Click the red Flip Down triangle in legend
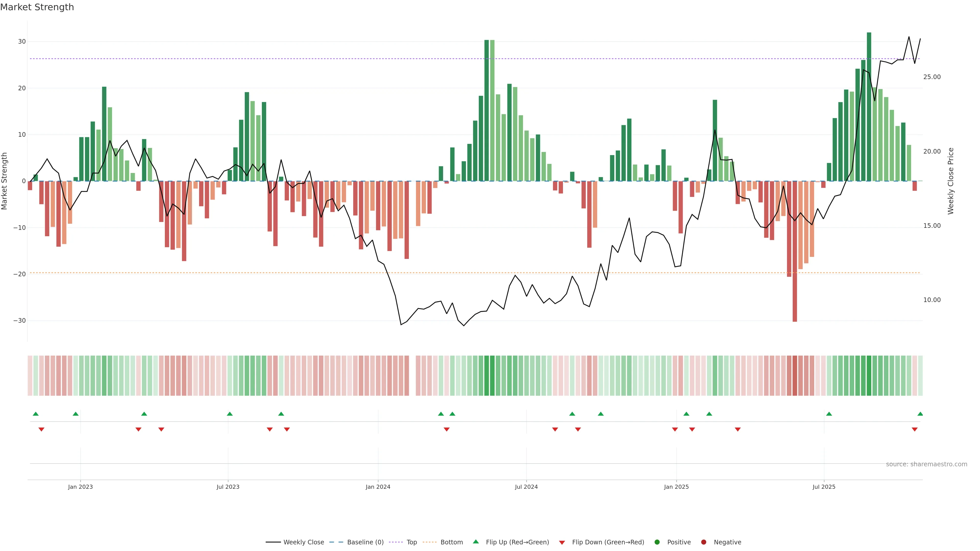The image size is (980, 551). pyautogui.click(x=562, y=542)
